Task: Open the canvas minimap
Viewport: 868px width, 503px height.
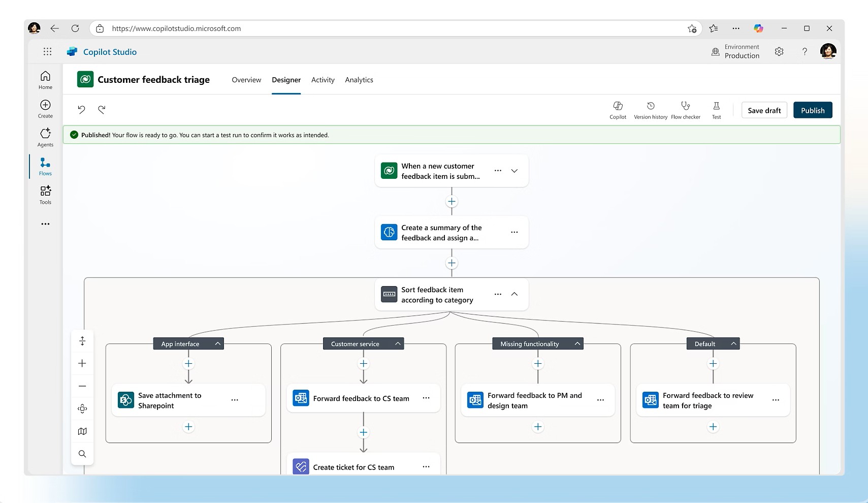Action: tap(82, 431)
